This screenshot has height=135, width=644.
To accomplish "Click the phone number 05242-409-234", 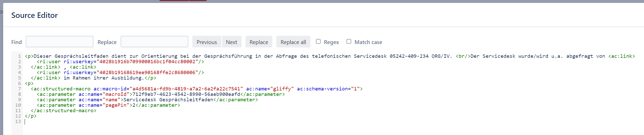I will 409,56.
